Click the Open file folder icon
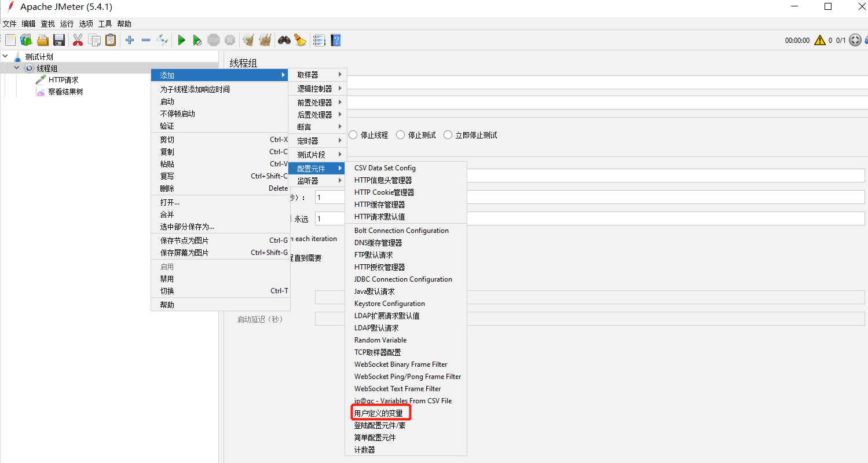This screenshot has height=463, width=868. click(43, 40)
